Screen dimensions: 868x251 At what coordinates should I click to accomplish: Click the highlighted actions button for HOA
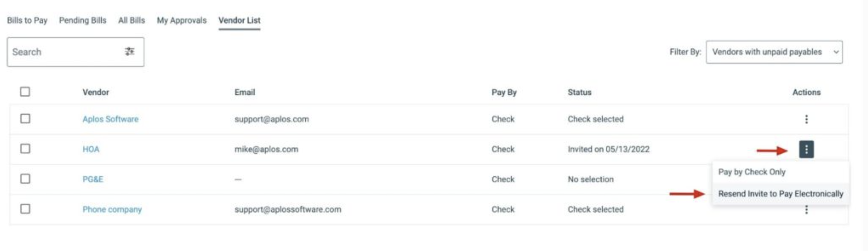click(x=806, y=149)
